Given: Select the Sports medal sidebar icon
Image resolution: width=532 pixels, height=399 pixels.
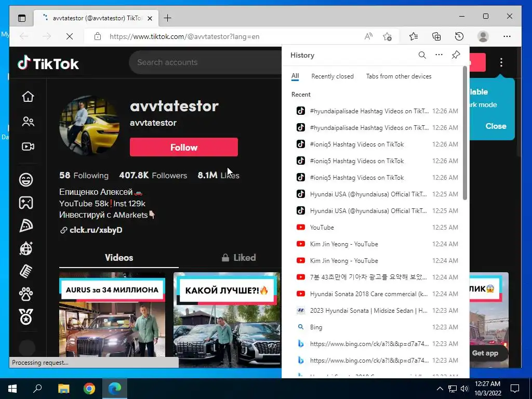Looking at the screenshot, I should pyautogui.click(x=26, y=317).
